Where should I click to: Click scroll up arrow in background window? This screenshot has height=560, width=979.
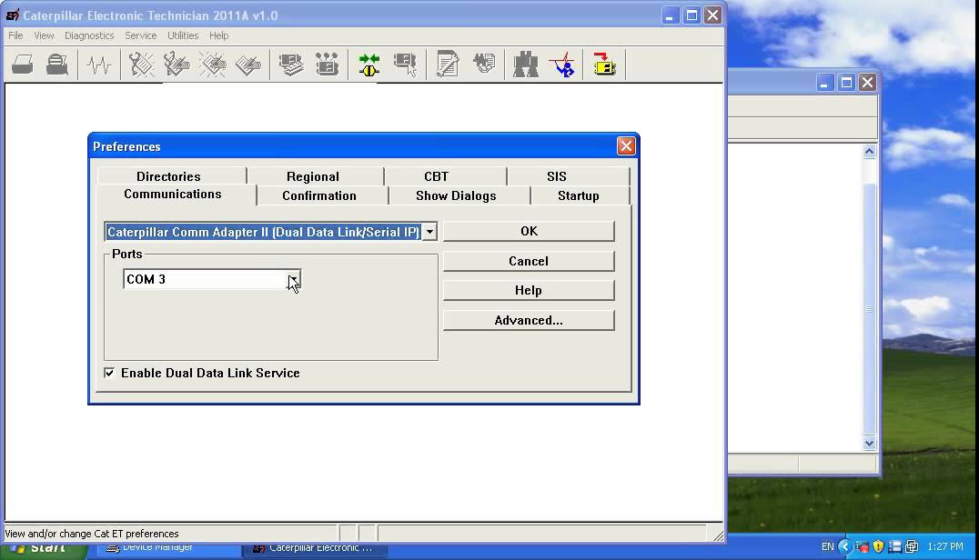pos(869,152)
